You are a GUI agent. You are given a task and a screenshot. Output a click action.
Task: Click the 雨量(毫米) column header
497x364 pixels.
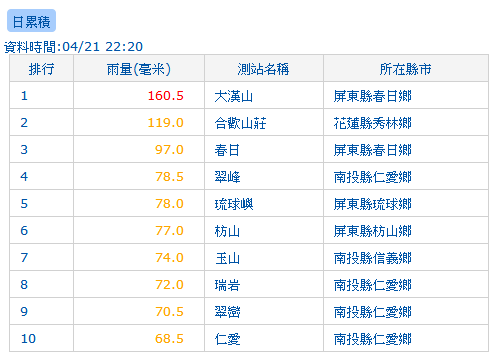tap(139, 69)
